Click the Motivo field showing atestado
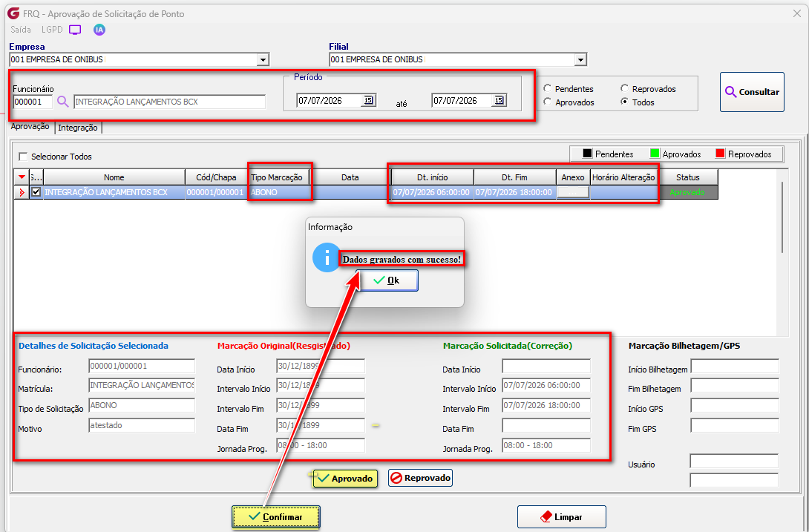The image size is (809, 532). 142,426
